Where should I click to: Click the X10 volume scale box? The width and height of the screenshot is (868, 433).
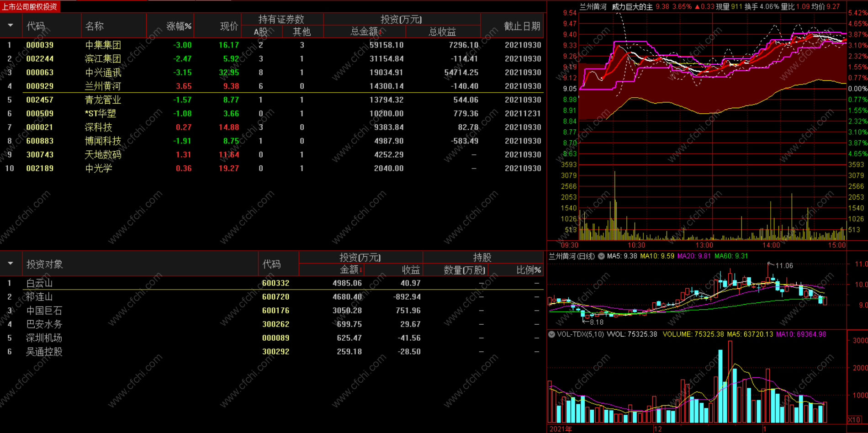[854, 419]
